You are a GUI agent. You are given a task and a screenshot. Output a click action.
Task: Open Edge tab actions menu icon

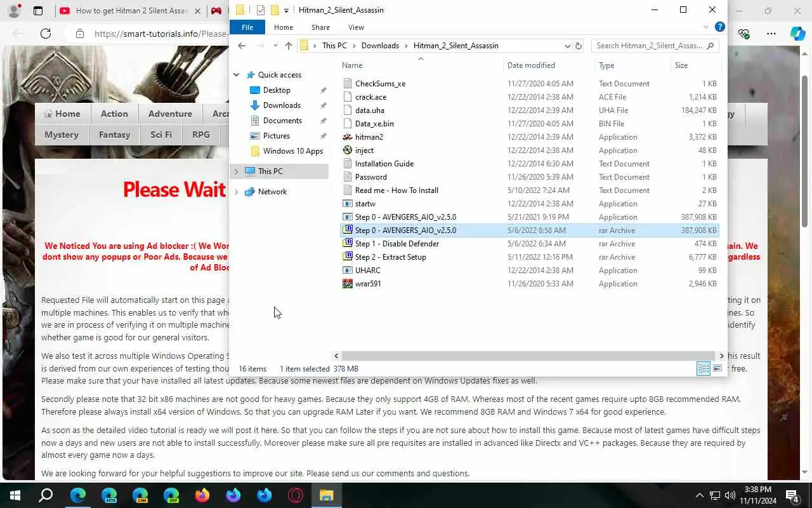tap(38, 11)
